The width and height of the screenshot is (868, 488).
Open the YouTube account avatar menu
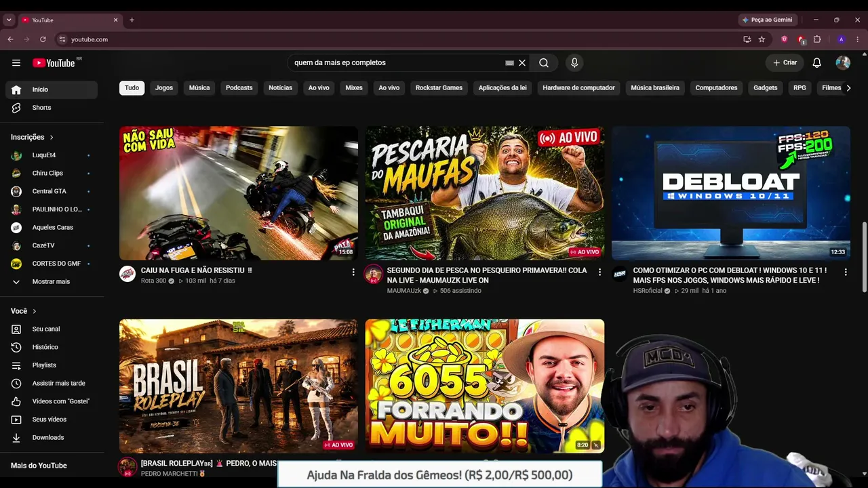click(843, 63)
